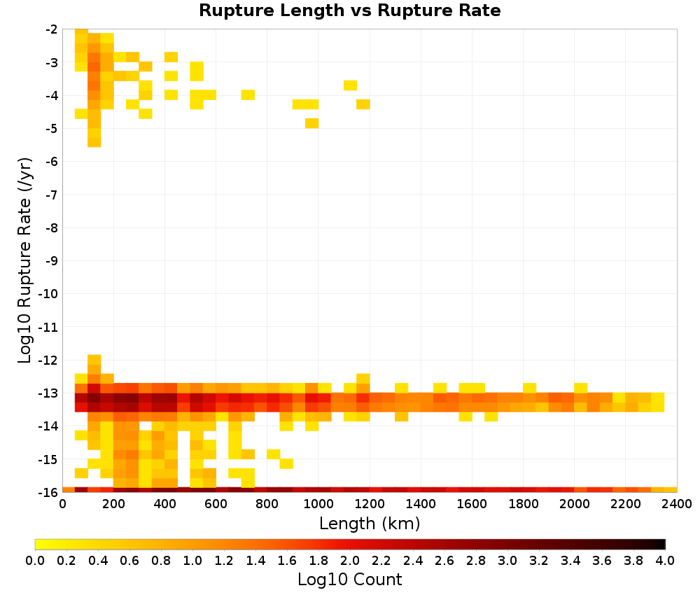Click the y-axis tick label '-13'

click(48, 393)
